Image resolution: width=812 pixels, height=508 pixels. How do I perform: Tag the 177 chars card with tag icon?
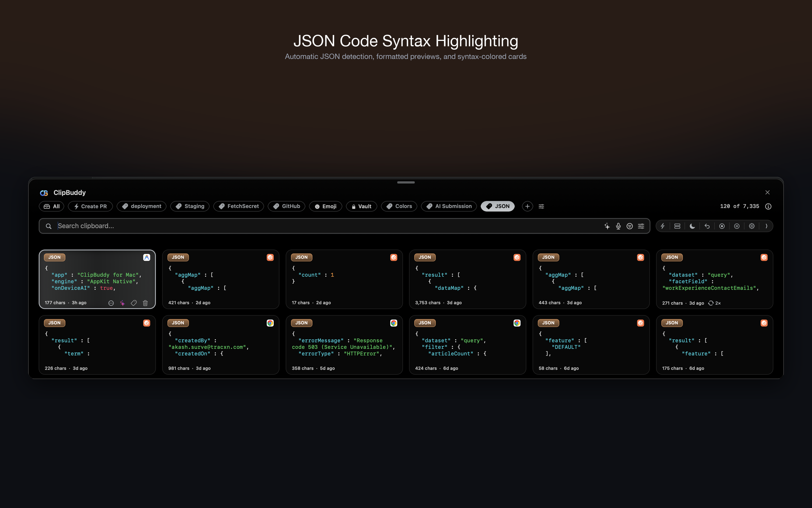[x=134, y=303]
